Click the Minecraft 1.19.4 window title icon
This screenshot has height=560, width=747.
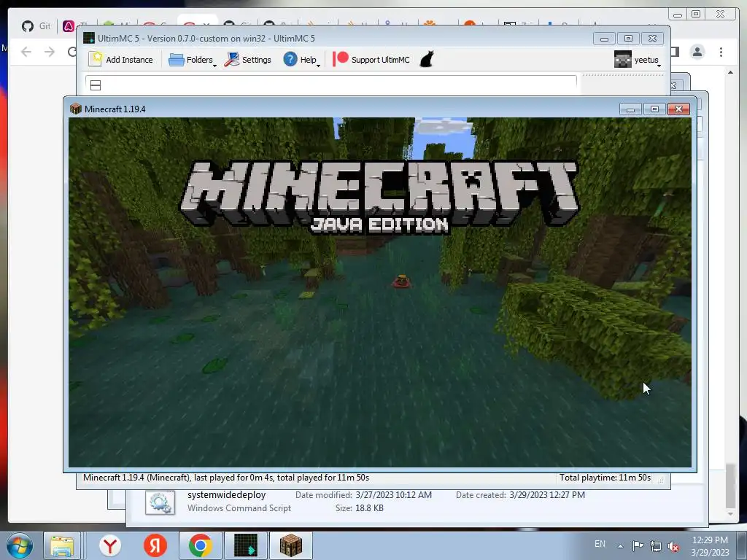[x=75, y=109]
